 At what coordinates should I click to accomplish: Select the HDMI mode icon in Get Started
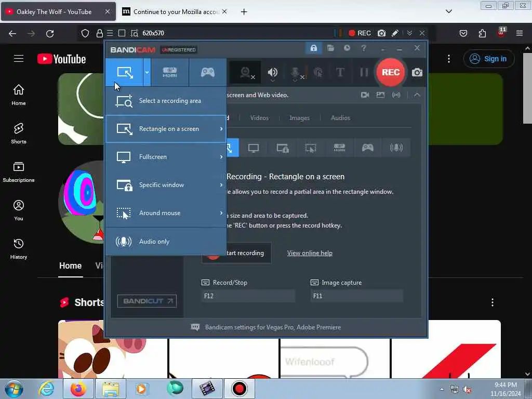[339, 148]
